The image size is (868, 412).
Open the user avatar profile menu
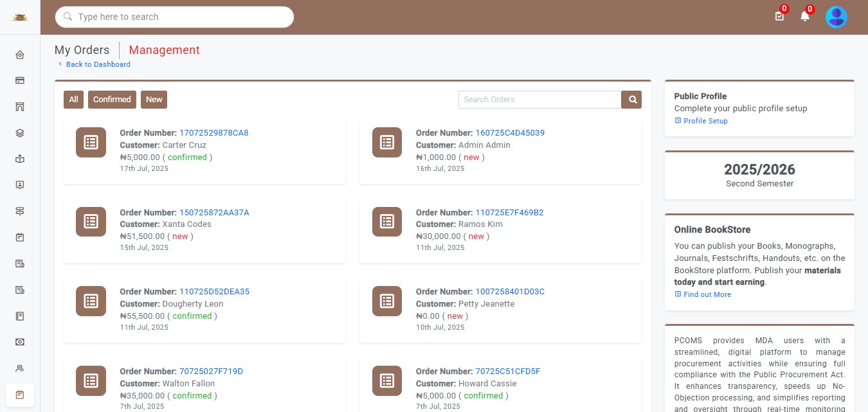click(x=836, y=17)
